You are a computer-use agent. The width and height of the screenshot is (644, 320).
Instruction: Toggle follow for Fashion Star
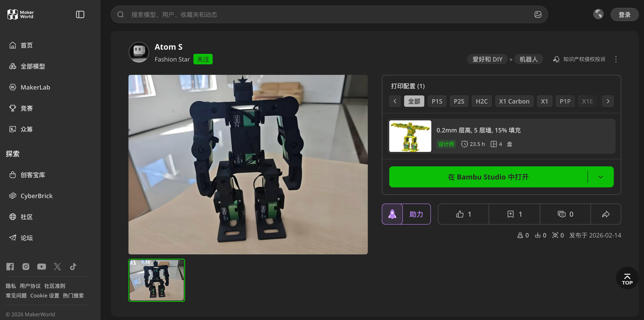pyautogui.click(x=203, y=59)
